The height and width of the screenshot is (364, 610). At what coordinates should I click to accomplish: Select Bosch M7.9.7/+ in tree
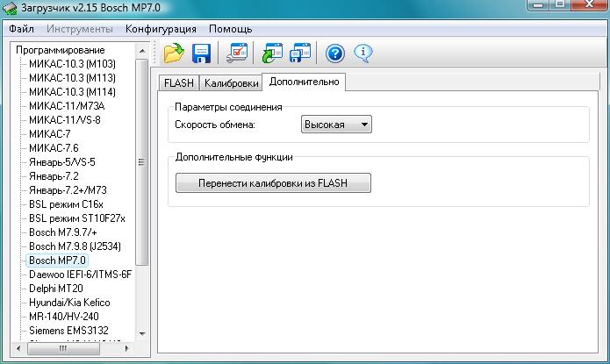(x=63, y=232)
